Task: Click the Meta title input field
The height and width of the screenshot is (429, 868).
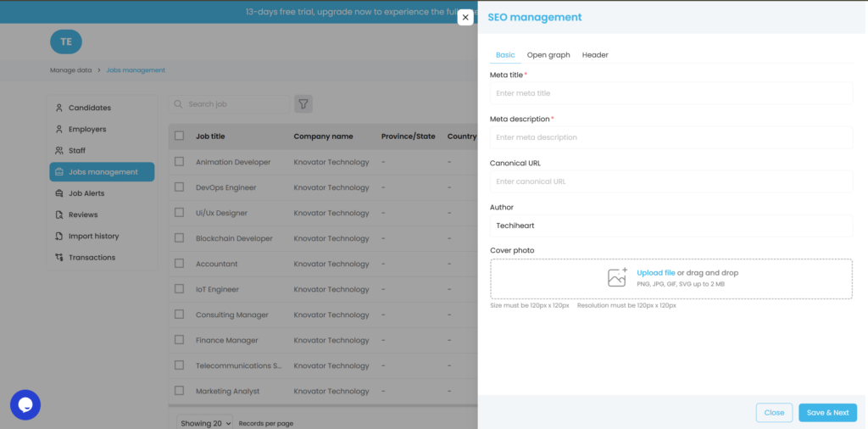Action: pos(670,93)
